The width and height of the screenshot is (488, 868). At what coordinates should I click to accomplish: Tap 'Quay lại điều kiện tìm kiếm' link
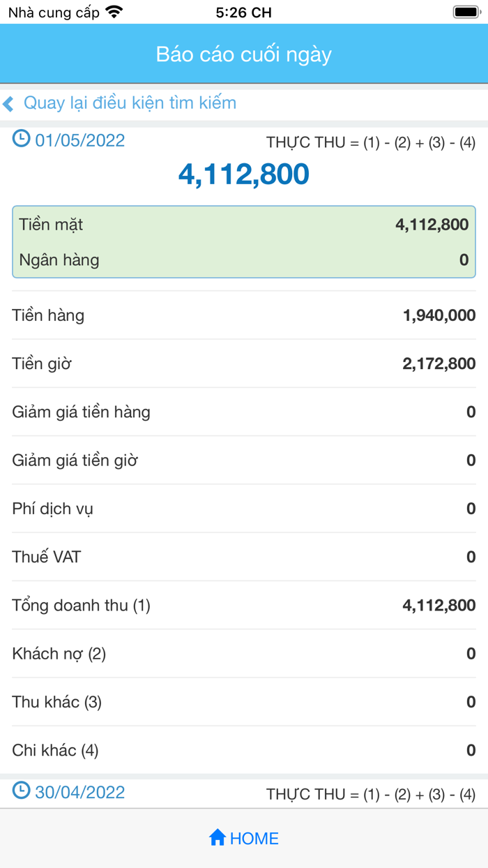click(x=130, y=102)
